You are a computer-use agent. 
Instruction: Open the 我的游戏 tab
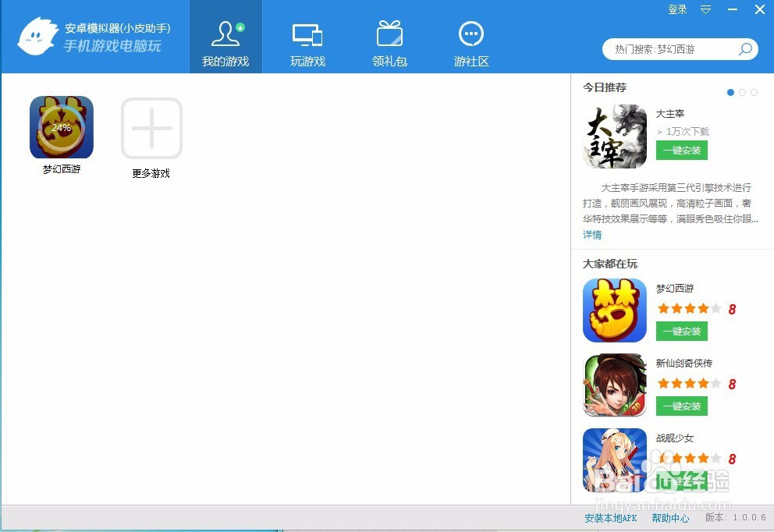click(225, 37)
